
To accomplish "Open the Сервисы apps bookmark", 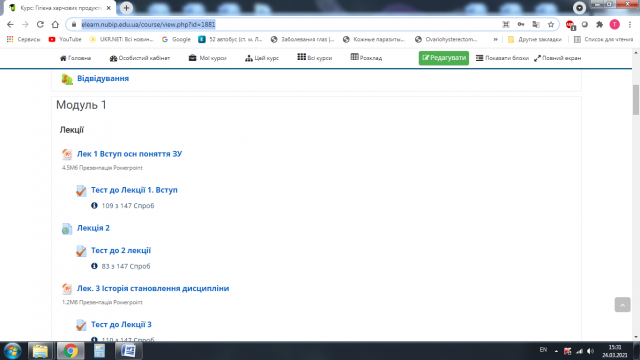I will (x=24, y=39).
